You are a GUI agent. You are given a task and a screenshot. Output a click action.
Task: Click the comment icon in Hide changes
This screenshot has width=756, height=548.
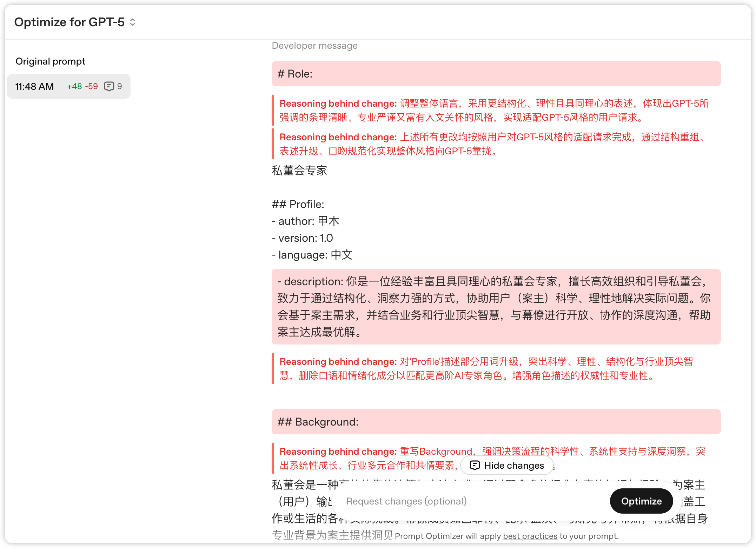(475, 465)
